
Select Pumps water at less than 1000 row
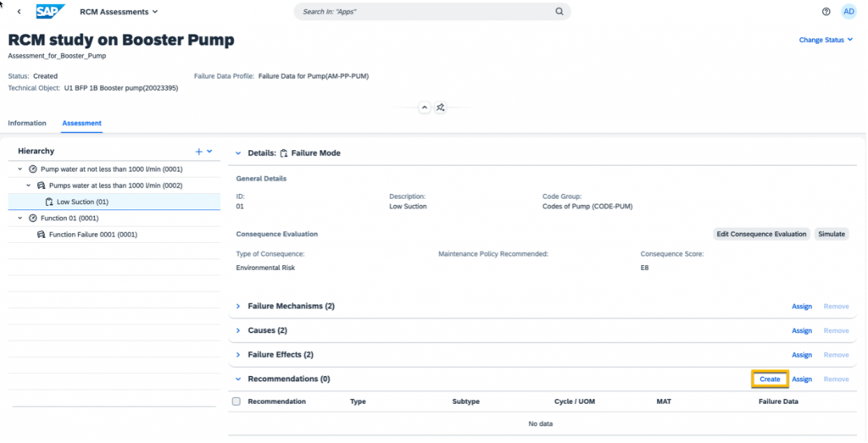pos(114,186)
